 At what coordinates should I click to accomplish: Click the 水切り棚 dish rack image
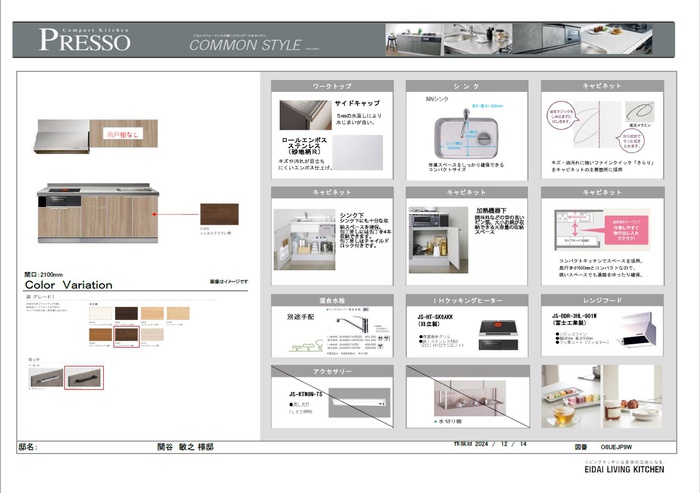(470, 399)
